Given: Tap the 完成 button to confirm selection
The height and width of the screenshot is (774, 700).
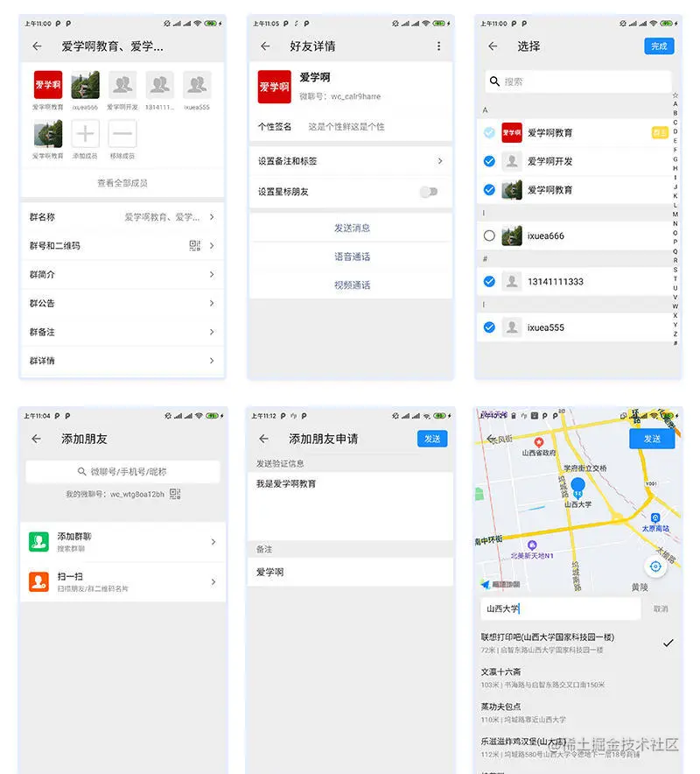Looking at the screenshot, I should pyautogui.click(x=658, y=46).
